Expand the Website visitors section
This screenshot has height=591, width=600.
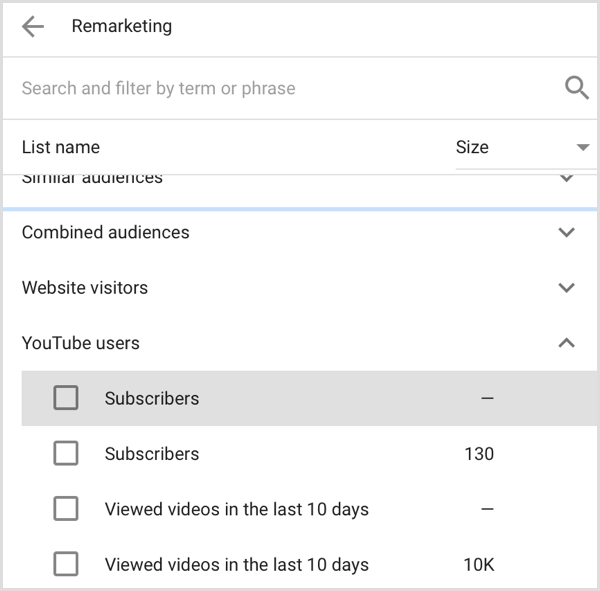(x=566, y=288)
